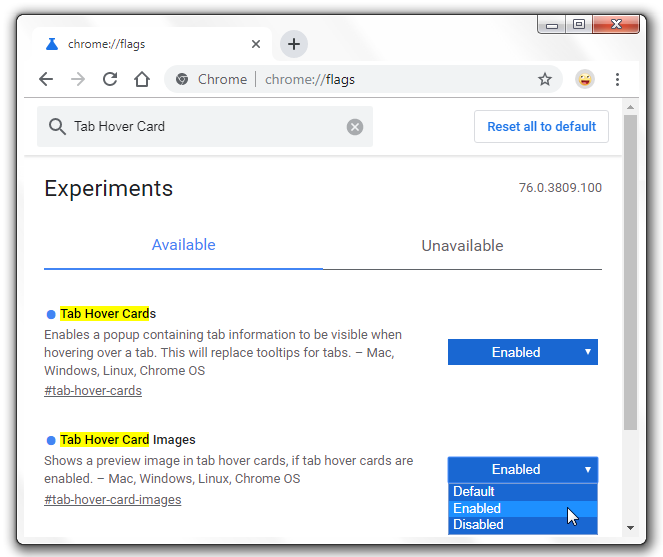663x557 pixels.
Task: Close the chrome://flags tab
Action: 256,44
